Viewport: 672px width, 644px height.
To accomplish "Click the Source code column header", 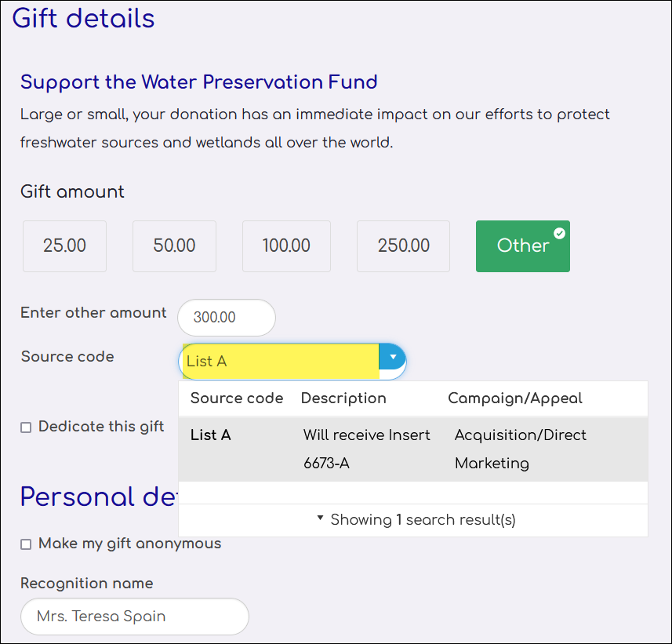I will click(x=237, y=398).
